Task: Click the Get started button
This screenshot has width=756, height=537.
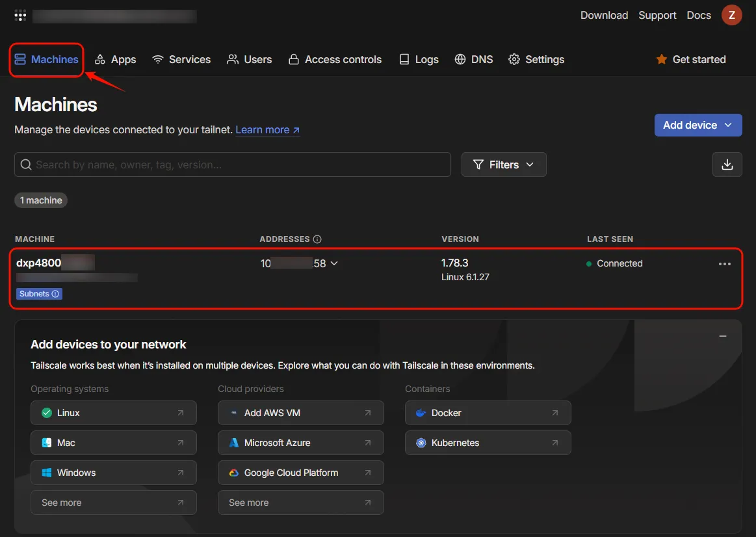Action: (x=691, y=59)
